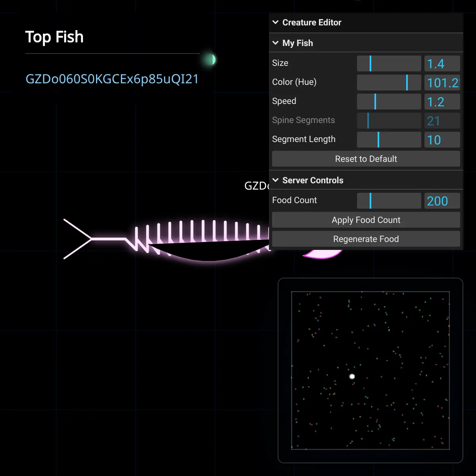Click the GZD name tag above fish
This screenshot has width=476, height=476.
(x=257, y=186)
